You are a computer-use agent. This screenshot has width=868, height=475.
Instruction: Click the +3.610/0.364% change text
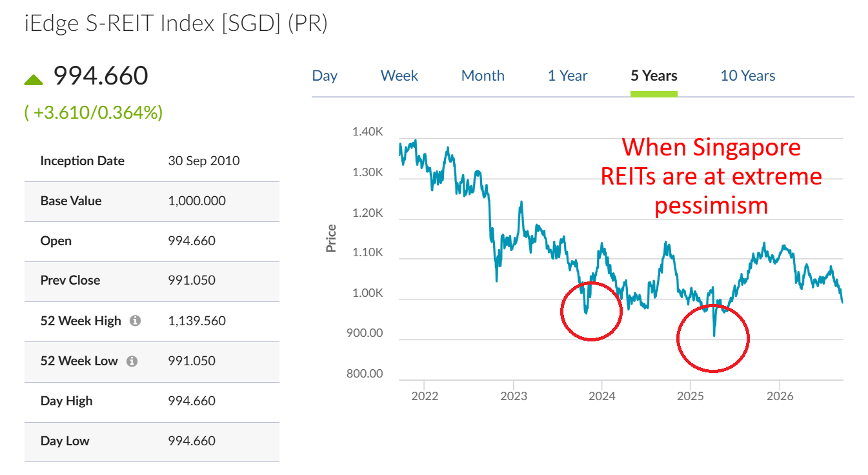(94, 113)
